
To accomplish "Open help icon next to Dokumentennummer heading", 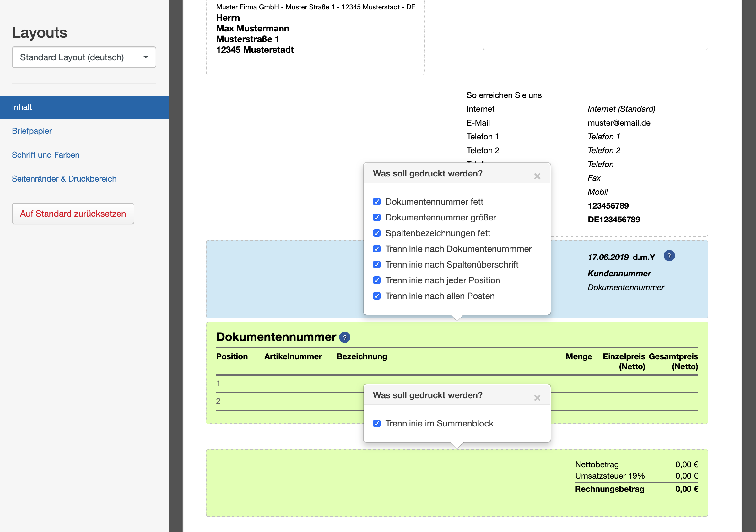I will coord(344,337).
